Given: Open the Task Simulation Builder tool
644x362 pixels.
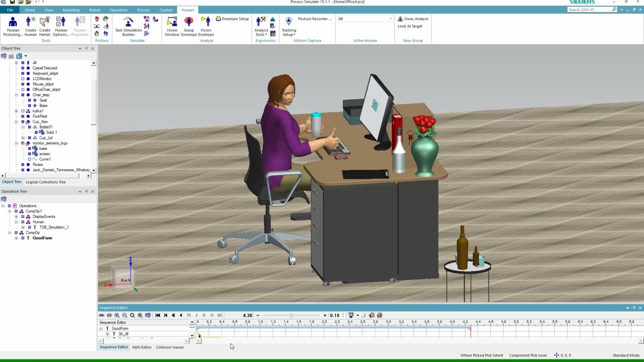Looking at the screenshot, I should pyautogui.click(x=128, y=26).
